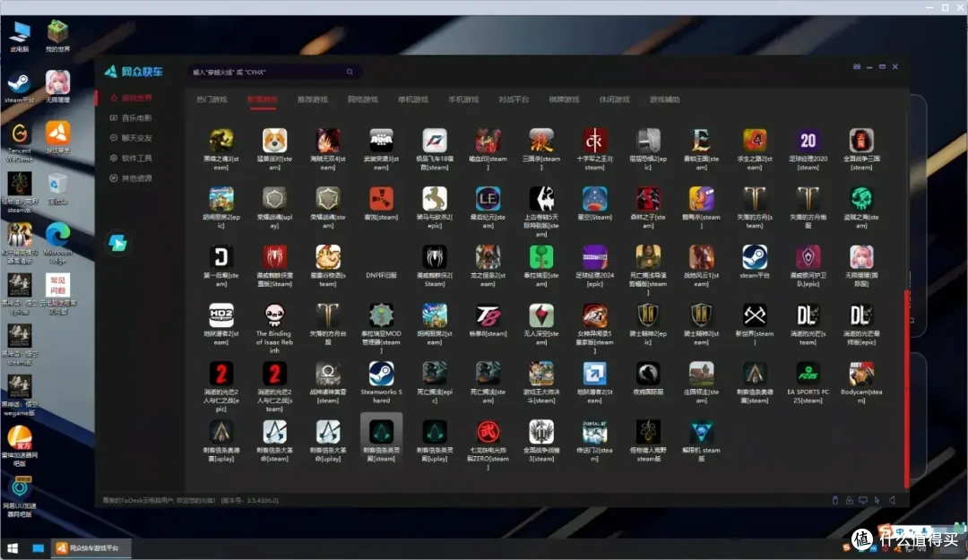Click the 盗贼之海 skull icon
968x560 pixels.
tap(861, 199)
